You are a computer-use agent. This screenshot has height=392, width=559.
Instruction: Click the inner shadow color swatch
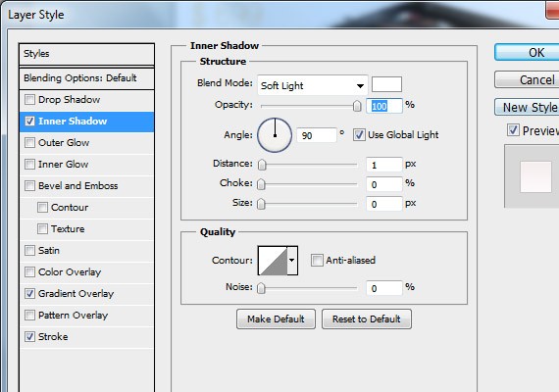386,85
